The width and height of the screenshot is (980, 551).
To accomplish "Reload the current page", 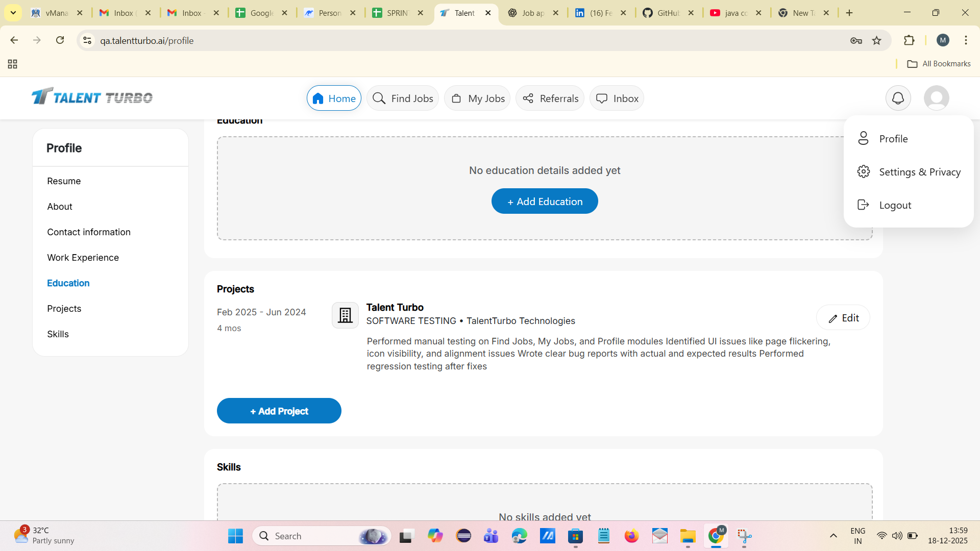I will click(x=60, y=40).
